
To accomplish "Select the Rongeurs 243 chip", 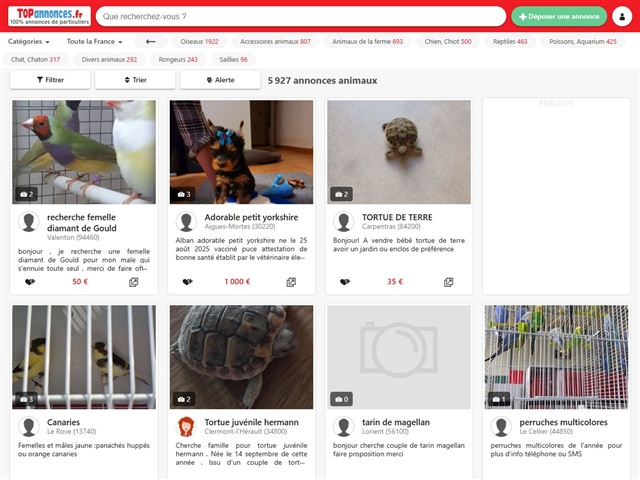I will [178, 59].
